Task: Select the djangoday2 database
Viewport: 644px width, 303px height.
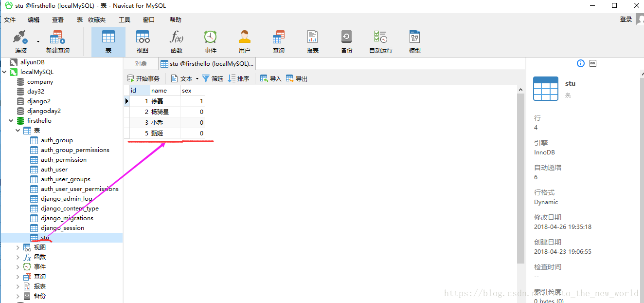Action: [44, 111]
